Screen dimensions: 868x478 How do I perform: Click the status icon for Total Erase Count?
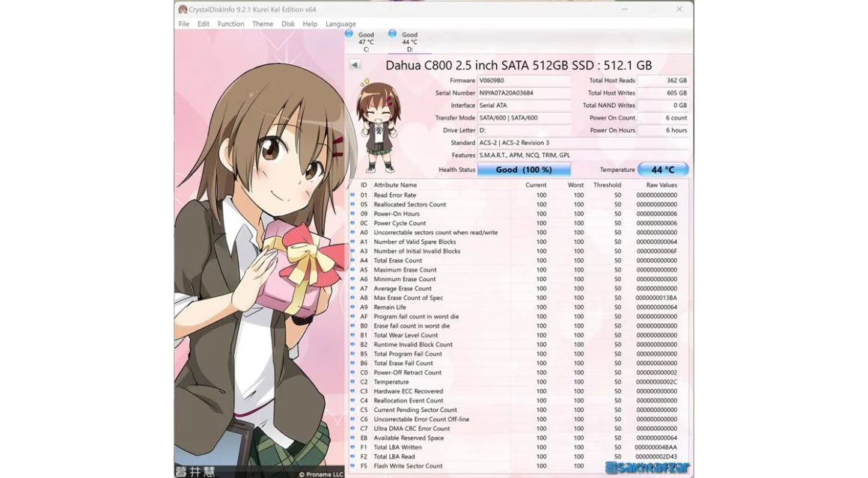(x=352, y=260)
